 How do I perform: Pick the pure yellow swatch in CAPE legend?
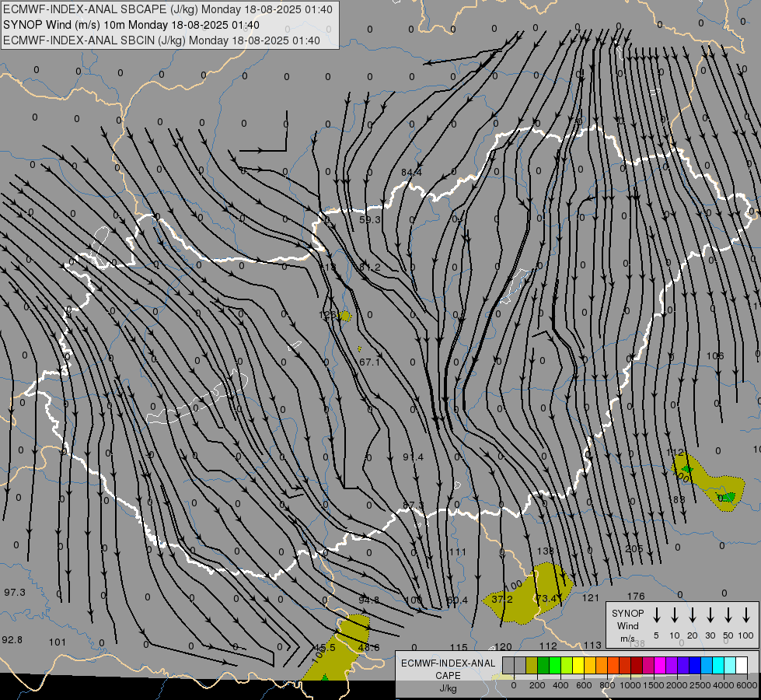point(578,665)
